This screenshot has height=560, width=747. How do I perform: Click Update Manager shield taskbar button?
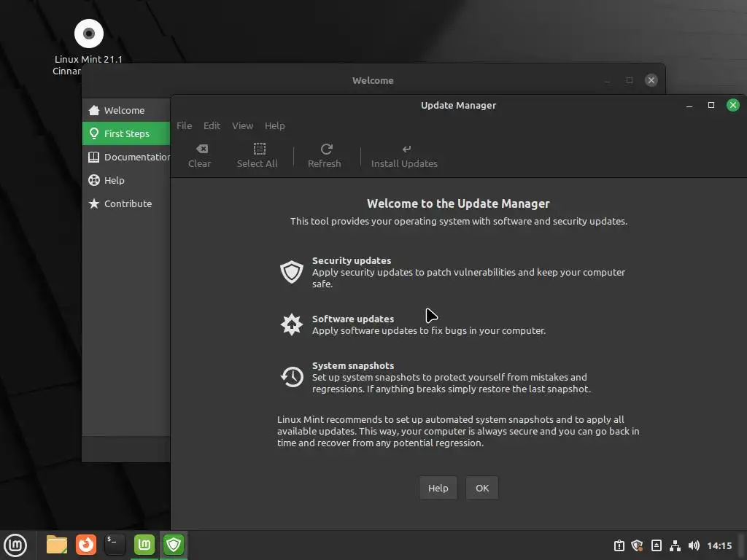174,545
